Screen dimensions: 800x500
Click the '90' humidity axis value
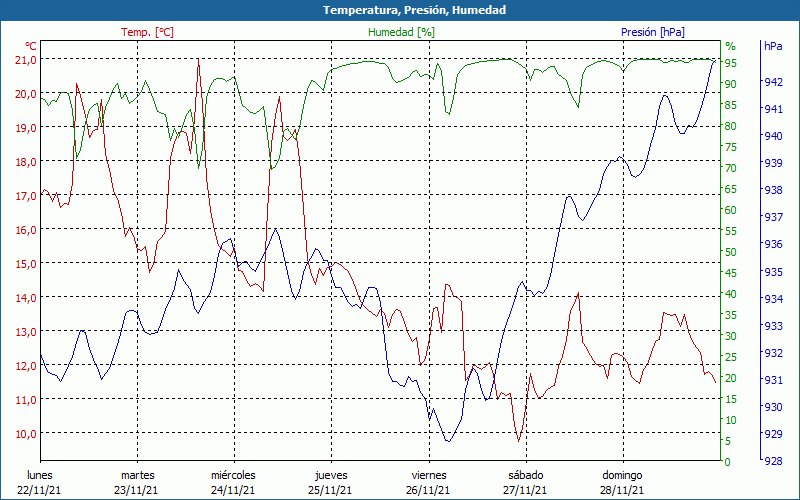(730, 84)
